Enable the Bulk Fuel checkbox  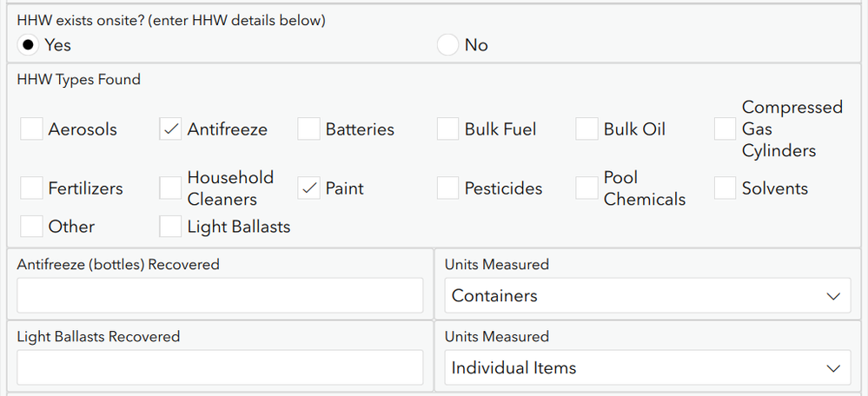pyautogui.click(x=448, y=129)
